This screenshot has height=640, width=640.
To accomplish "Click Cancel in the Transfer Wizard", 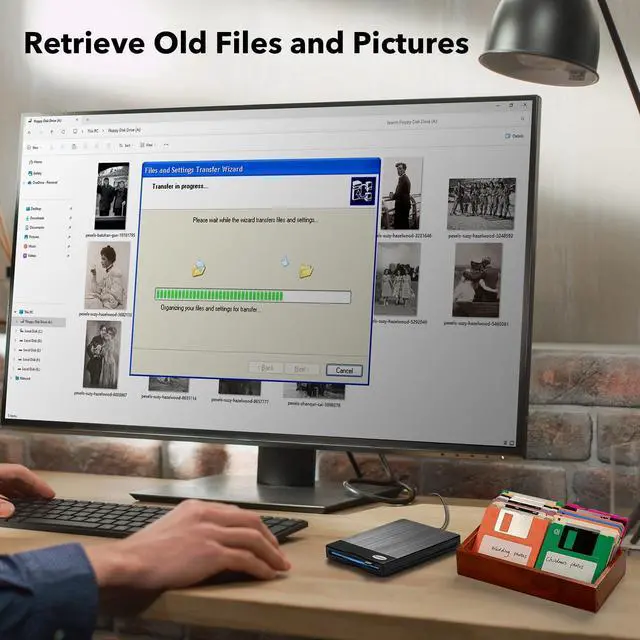I will [344, 370].
